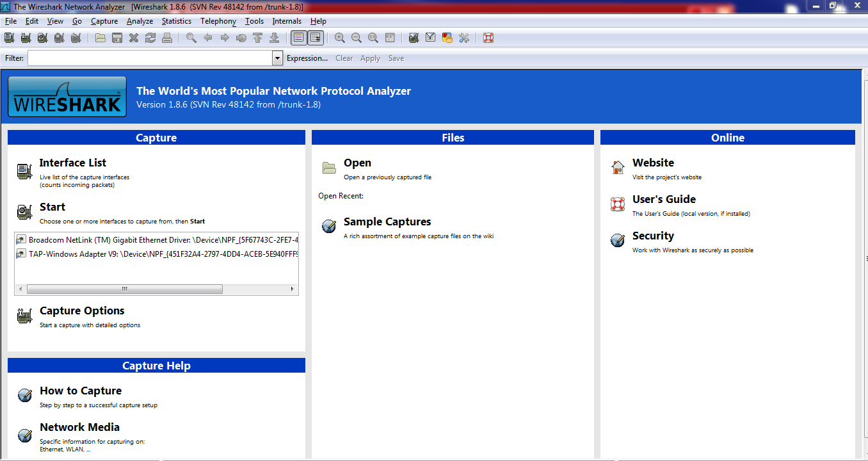Viewport: 868px width, 461px height.
Task: Expand the Filter history dropdown arrow
Action: 278,58
